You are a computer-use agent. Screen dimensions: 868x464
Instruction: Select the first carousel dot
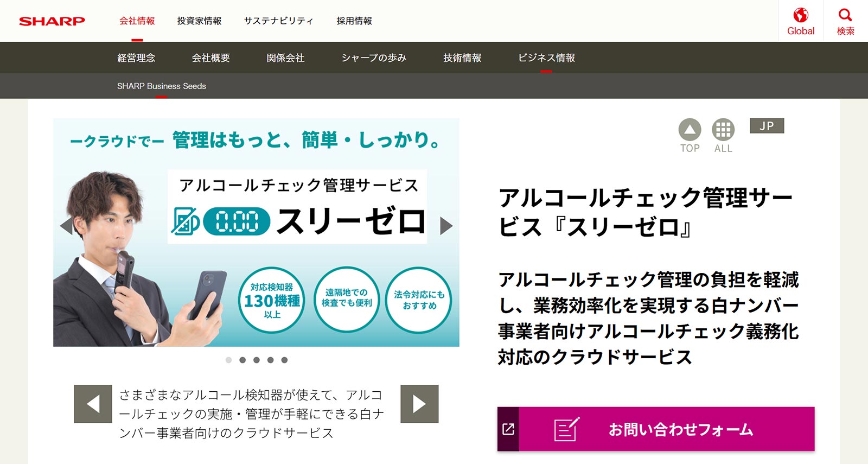click(228, 360)
